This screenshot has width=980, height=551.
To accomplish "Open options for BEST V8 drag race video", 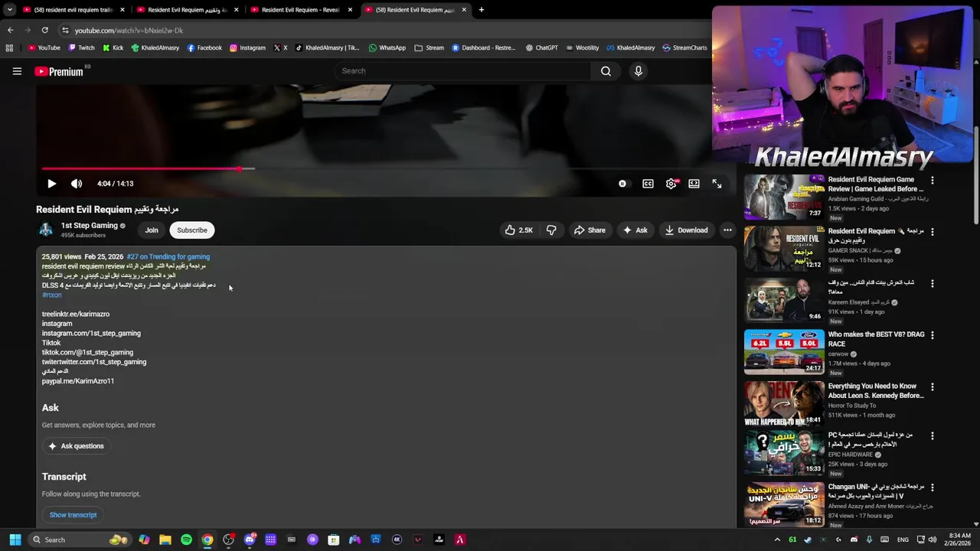I will (932, 335).
